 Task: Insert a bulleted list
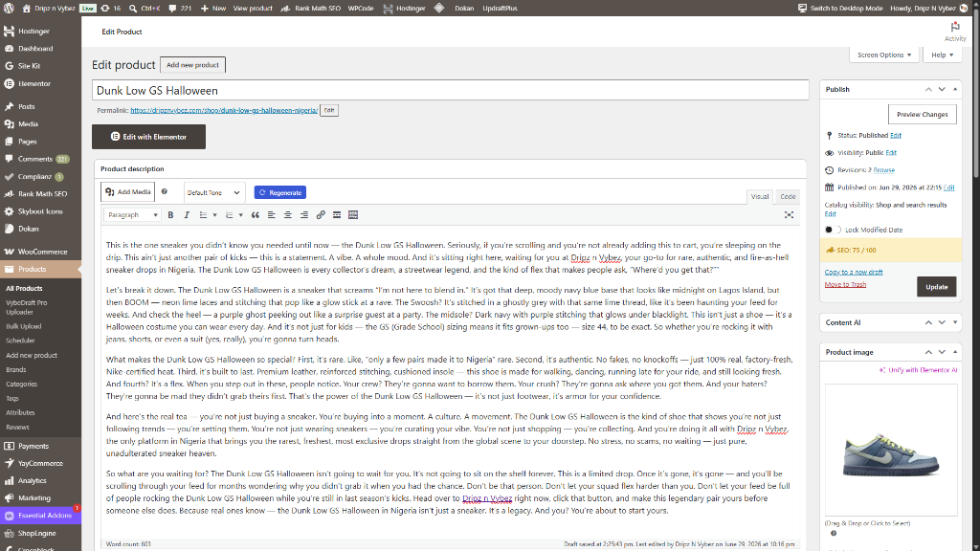coord(203,215)
